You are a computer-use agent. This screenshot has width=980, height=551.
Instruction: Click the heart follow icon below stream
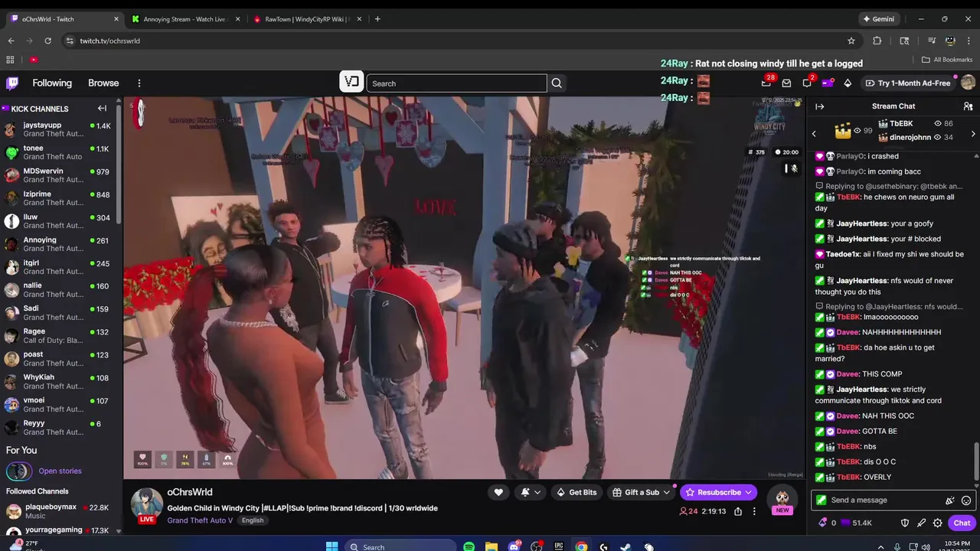(x=498, y=492)
